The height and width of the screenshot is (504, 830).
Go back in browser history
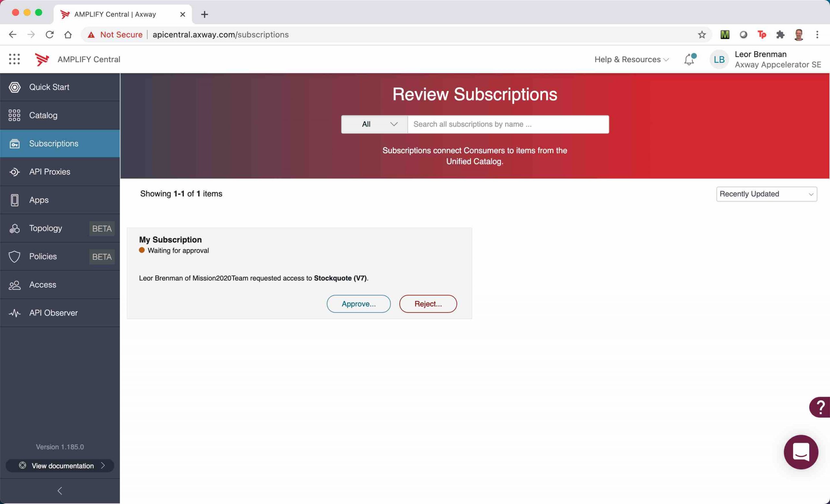click(12, 35)
